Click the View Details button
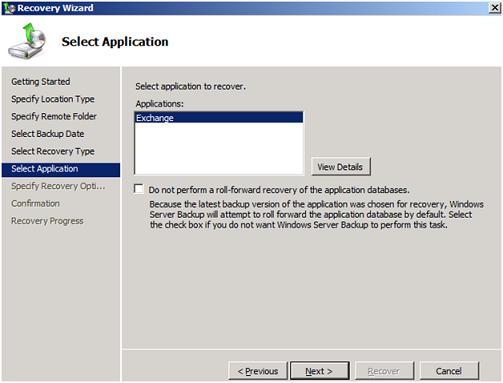Viewport: 503px width, 383px height. pyautogui.click(x=341, y=167)
